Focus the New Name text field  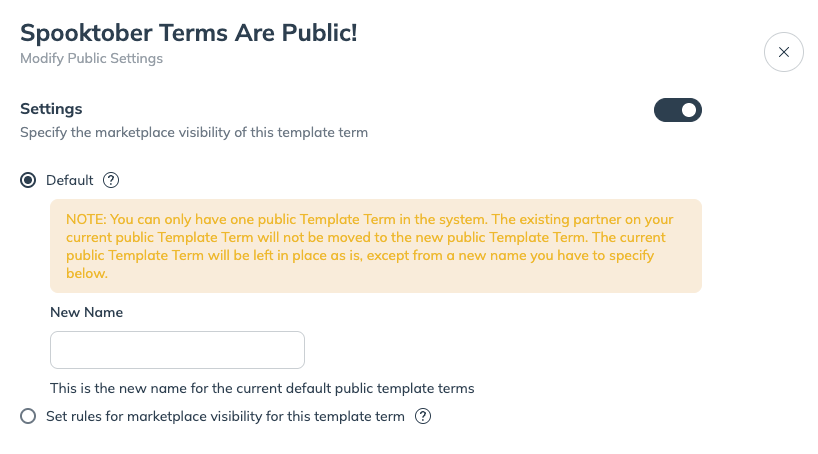pyautogui.click(x=177, y=350)
